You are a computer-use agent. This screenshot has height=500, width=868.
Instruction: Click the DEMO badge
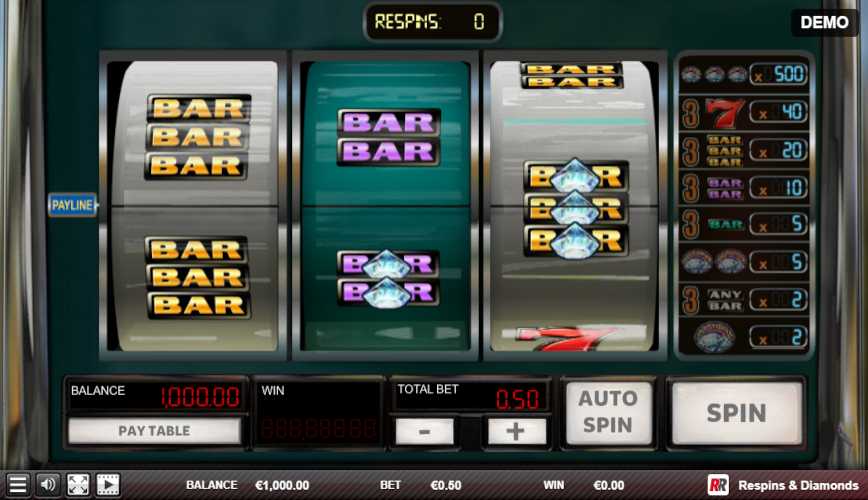(x=824, y=22)
